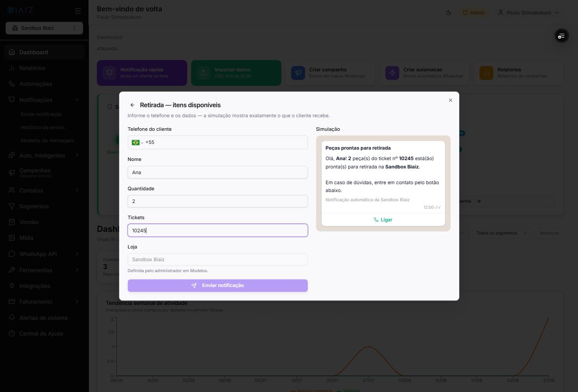The image size is (578, 392).
Task: Toggle dark mode with the moon icon
Action: 448,13
